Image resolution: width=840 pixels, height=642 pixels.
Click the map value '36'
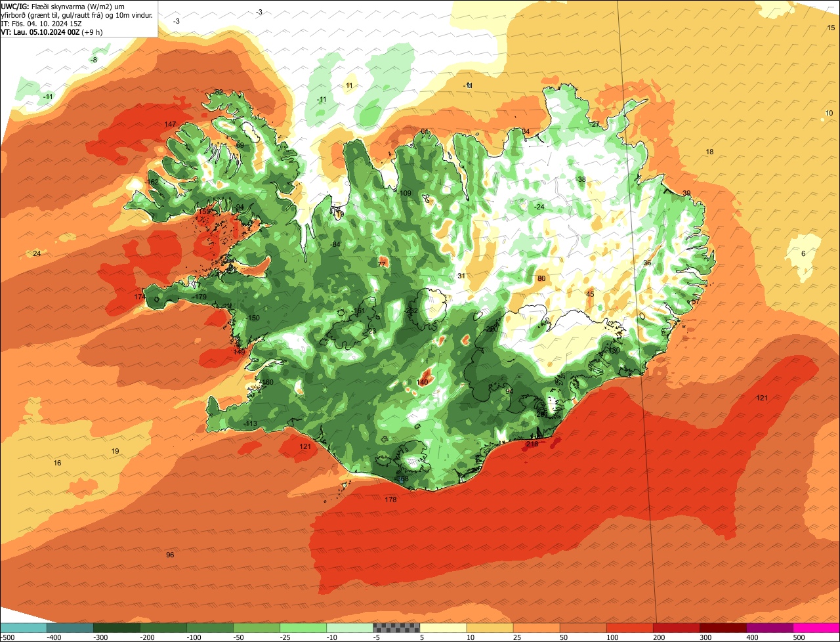pyautogui.click(x=647, y=263)
